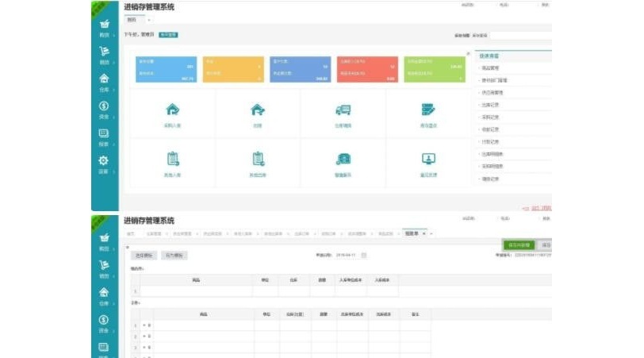Click the 商品 column header of the sub-items table

[x=203, y=314]
